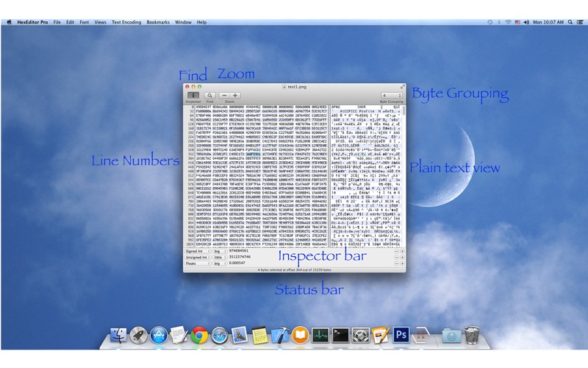
Task: Open yellow Stickies notes in dock
Action: pyautogui.click(x=259, y=335)
